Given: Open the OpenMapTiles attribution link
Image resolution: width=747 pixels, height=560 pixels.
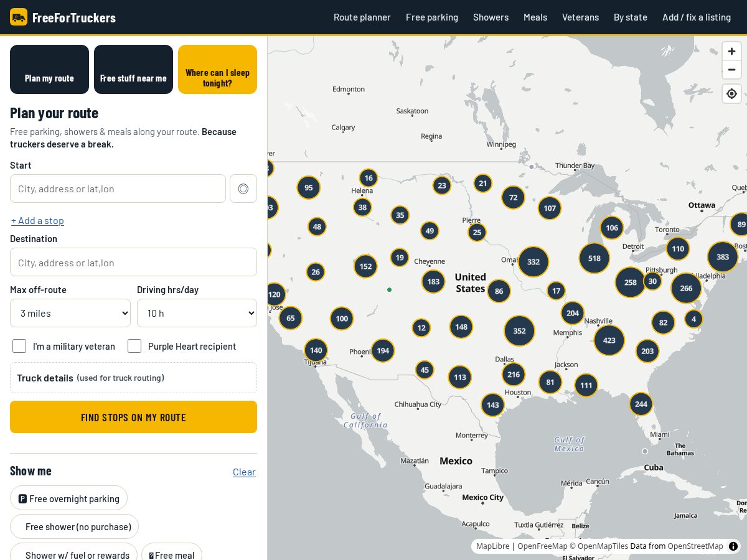Looking at the screenshot, I should (599, 546).
